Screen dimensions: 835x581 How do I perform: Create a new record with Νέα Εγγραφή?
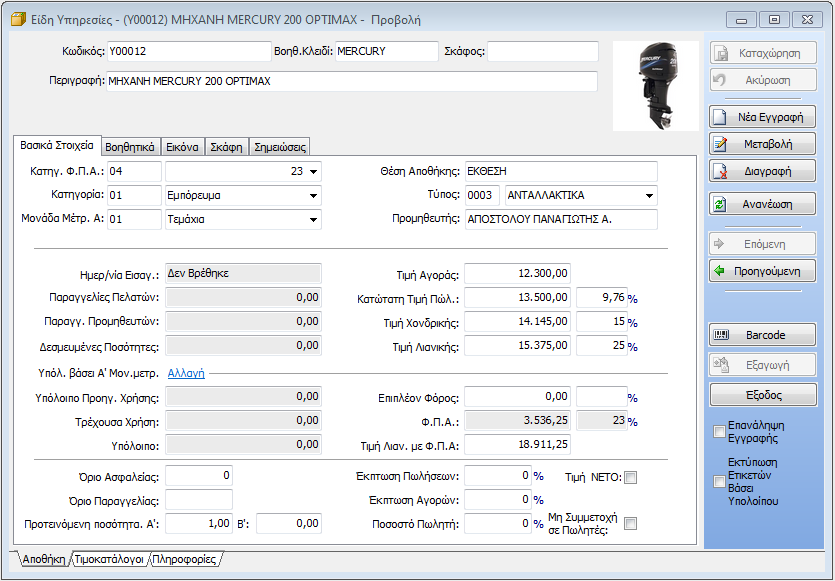(x=763, y=117)
